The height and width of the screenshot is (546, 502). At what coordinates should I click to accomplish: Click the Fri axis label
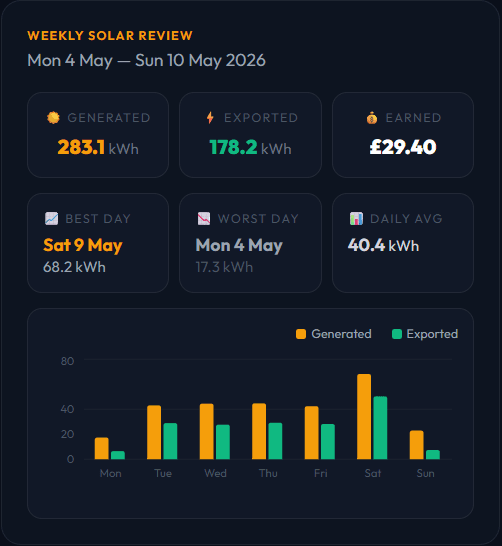coord(321,473)
